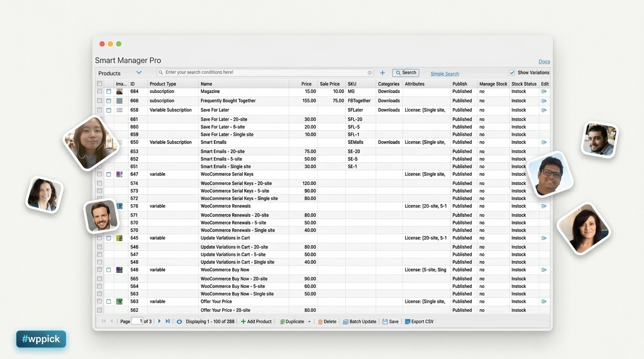The image size is (644, 359).
Task: Click edit icon for WooCommerce Buy Now
Action: click(x=544, y=270)
